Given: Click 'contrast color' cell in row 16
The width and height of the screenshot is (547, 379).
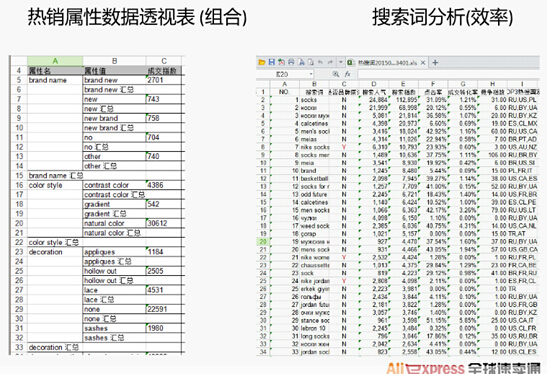Looking at the screenshot, I should click(114, 185).
